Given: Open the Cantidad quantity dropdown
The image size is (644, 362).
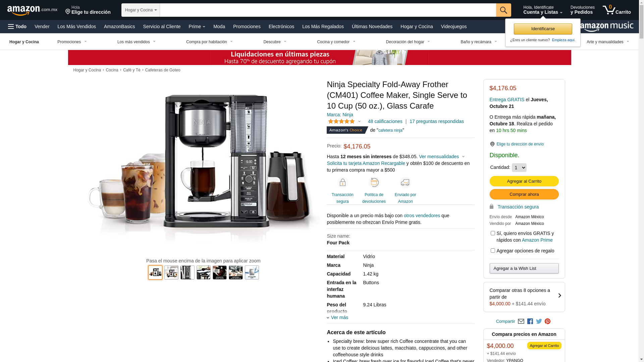Looking at the screenshot, I should (x=519, y=168).
